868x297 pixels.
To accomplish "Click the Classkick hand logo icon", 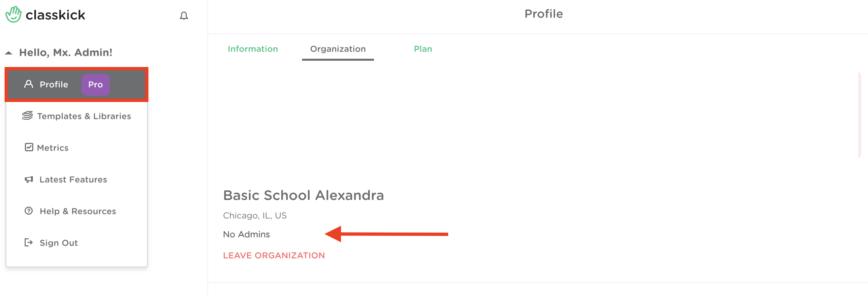I will click(x=14, y=15).
